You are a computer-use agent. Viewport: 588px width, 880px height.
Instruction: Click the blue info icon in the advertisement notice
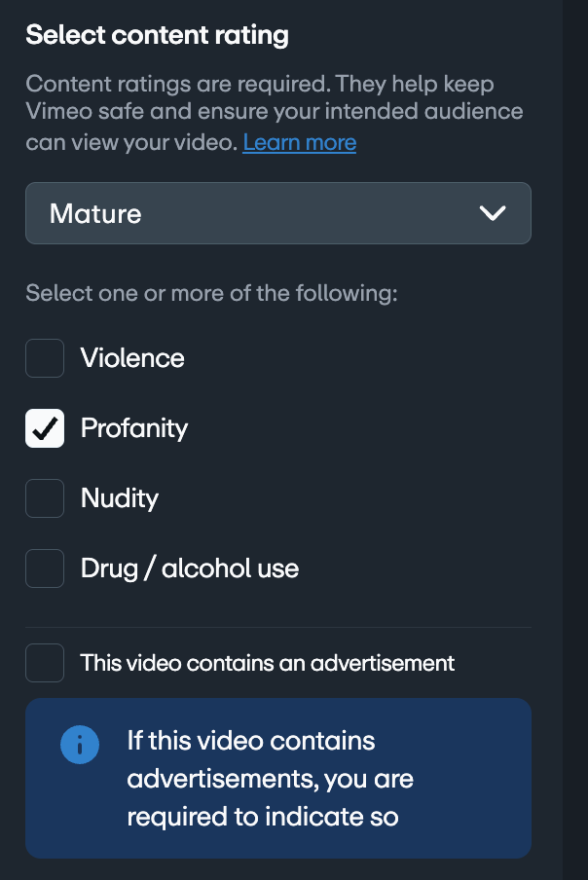[x=80, y=746]
